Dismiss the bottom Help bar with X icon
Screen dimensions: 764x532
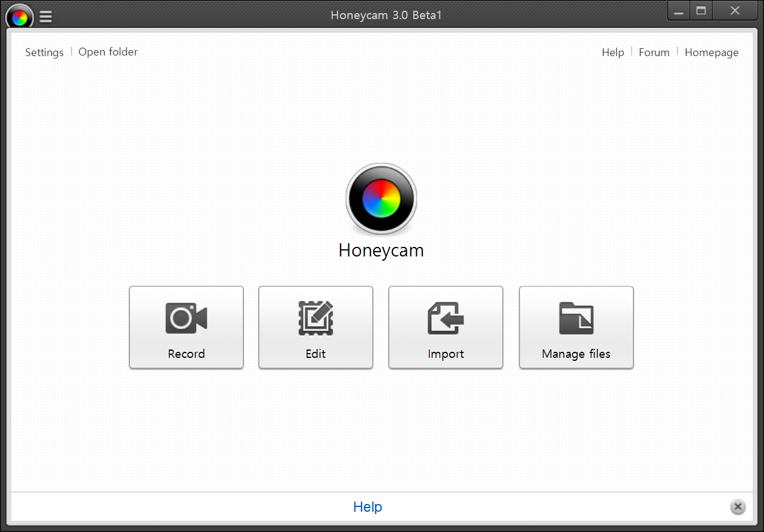[738, 507]
